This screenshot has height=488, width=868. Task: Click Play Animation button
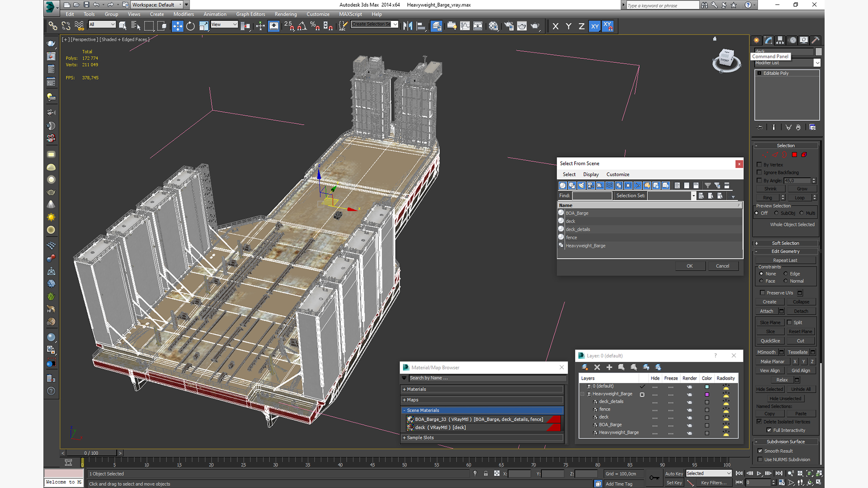(x=759, y=473)
